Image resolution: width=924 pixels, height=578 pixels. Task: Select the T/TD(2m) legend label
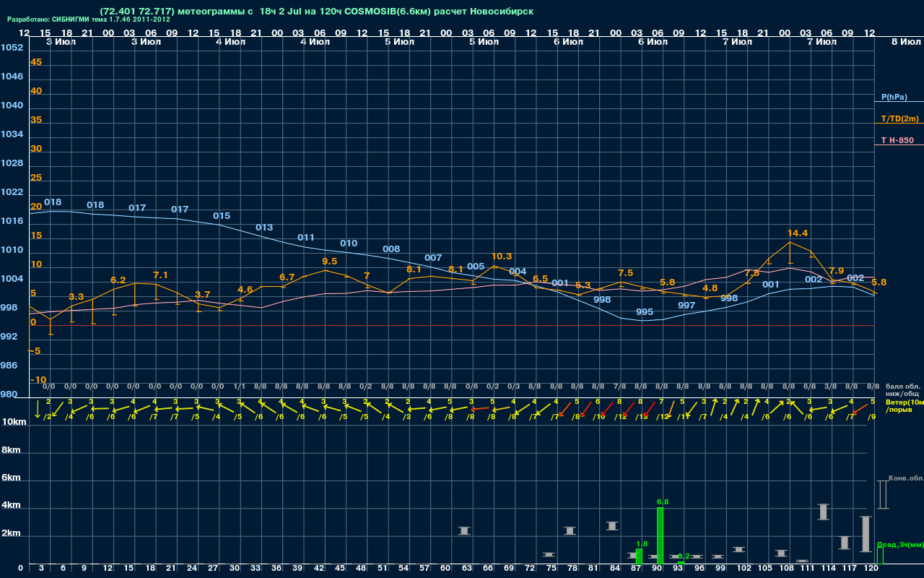pyautogui.click(x=900, y=118)
